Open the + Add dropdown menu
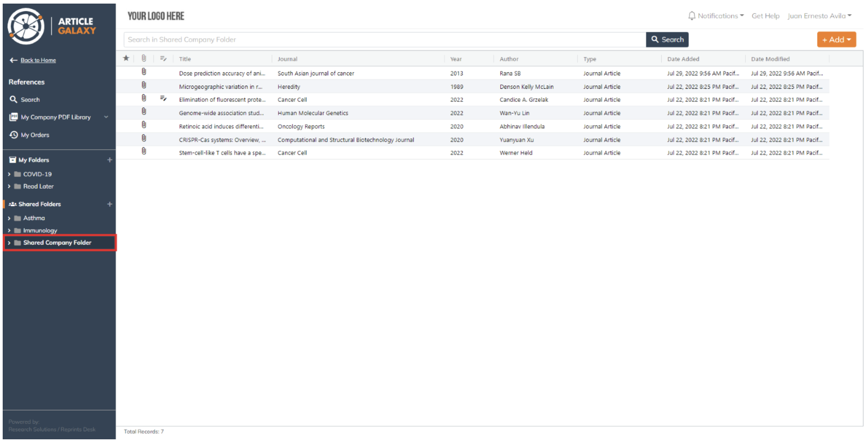Image resolution: width=868 pixels, height=442 pixels. (836, 39)
